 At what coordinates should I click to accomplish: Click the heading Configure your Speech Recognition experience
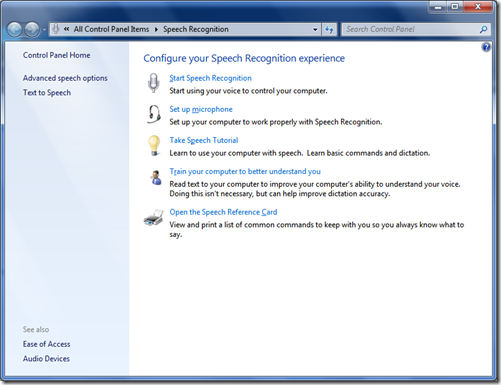(244, 58)
